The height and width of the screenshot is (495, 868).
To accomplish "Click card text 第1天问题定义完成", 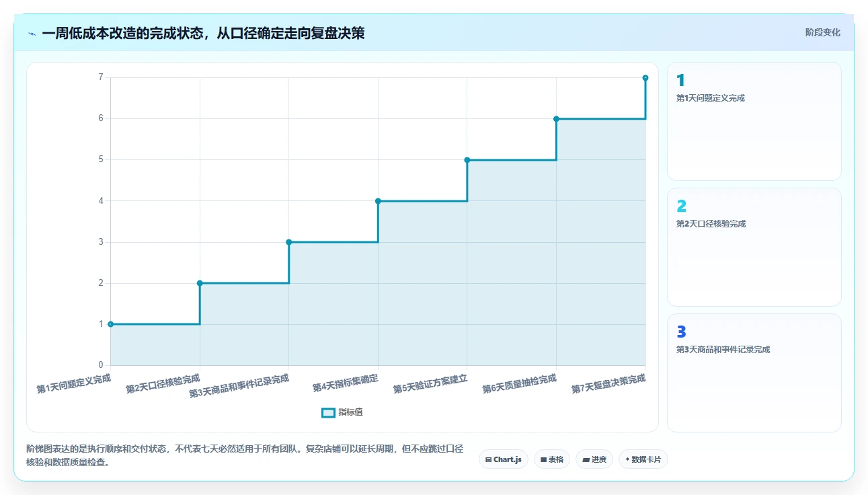I will 711,98.
